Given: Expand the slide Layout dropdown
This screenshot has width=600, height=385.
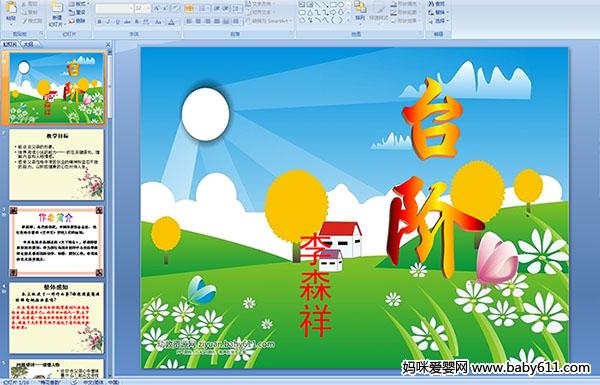Looking at the screenshot, I should tap(78, 4).
